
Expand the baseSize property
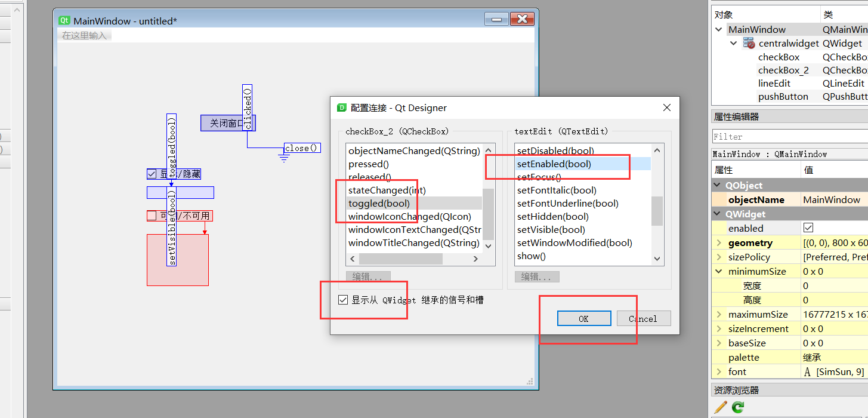point(719,343)
